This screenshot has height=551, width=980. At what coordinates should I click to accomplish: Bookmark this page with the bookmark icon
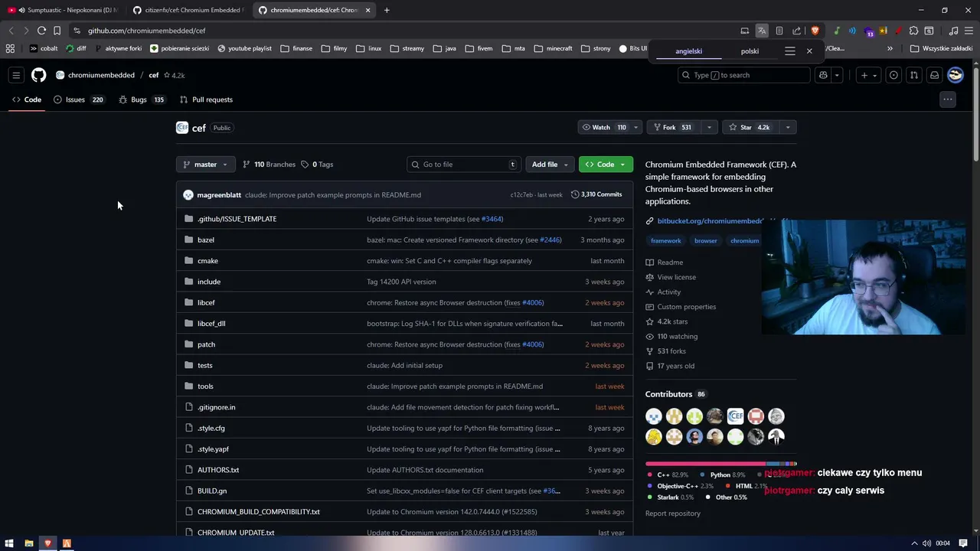[57, 31]
